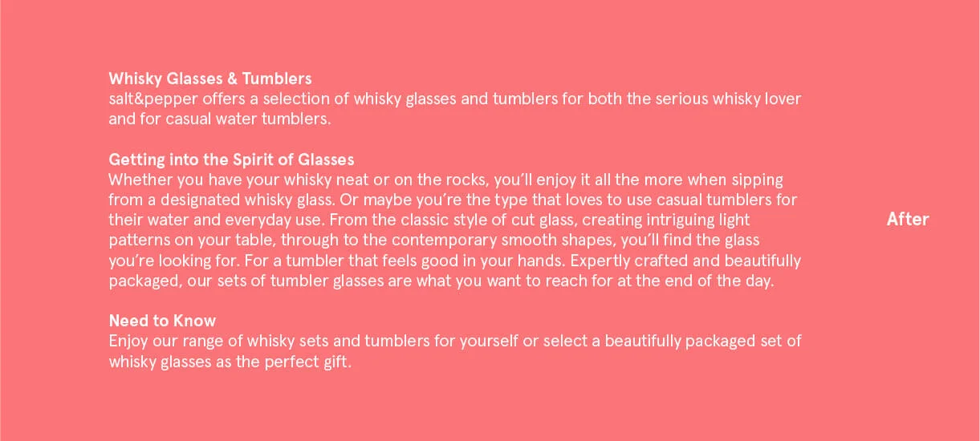
Task: Click the "Need to Know" heading
Action: click(162, 321)
